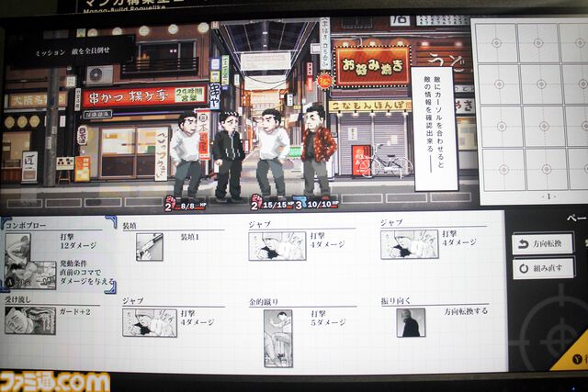This screenshot has height=392, width=588.
Task: Select the 装填 card title
Action: coord(130,226)
